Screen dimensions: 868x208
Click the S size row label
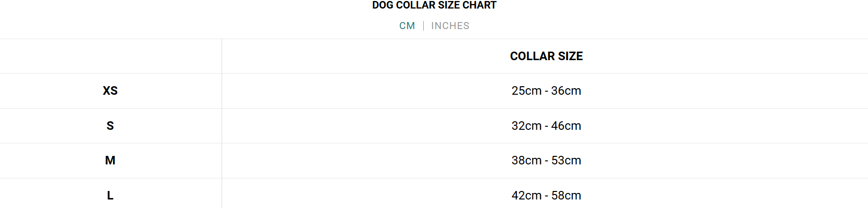110,126
